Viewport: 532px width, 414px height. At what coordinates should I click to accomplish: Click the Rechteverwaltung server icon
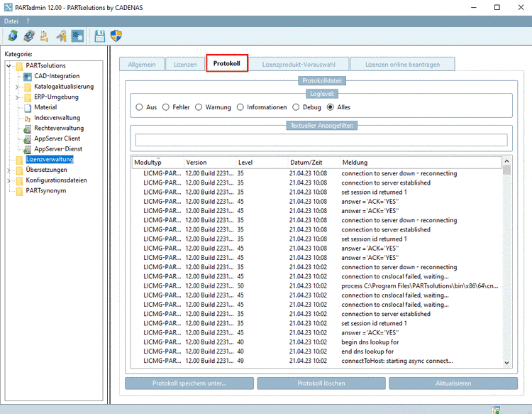coord(27,129)
